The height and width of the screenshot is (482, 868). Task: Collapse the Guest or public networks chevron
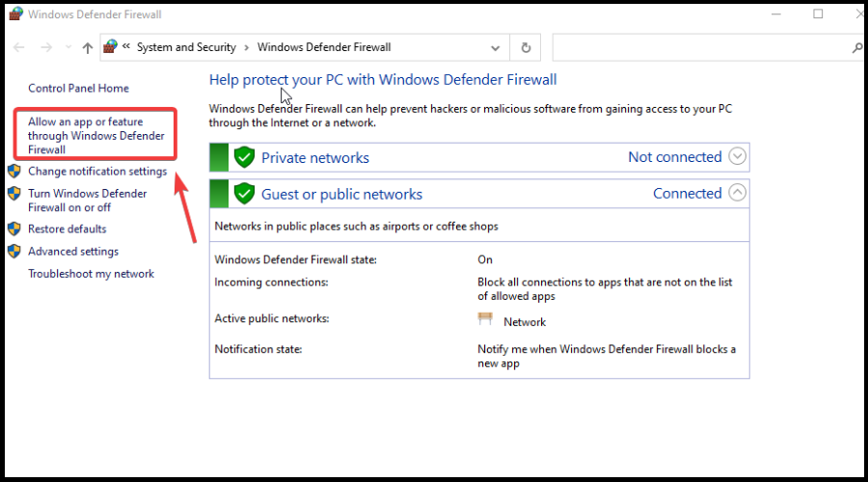[x=737, y=193]
